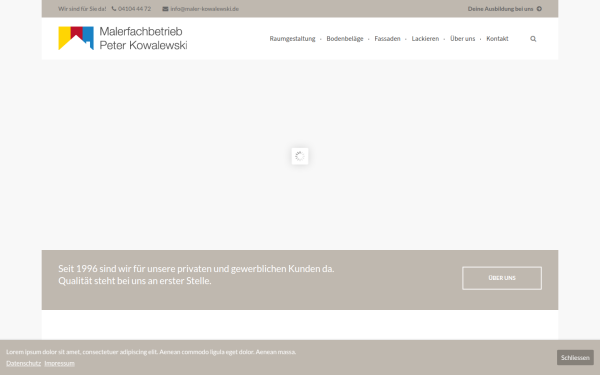Click the Malerfachbetrieb house logo

point(76,38)
